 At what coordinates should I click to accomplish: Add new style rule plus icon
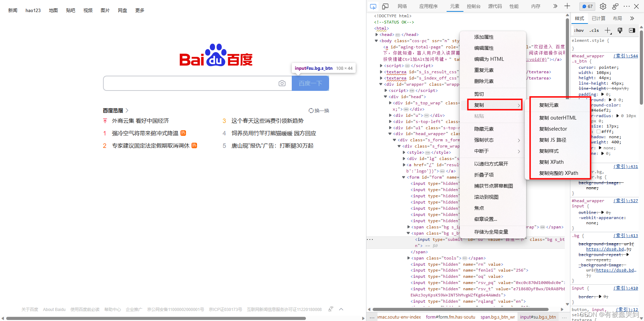click(x=607, y=30)
